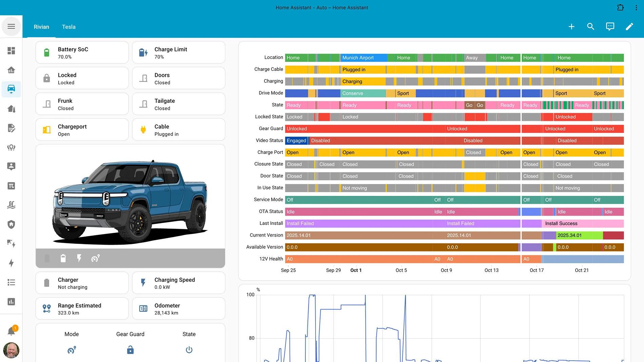The image size is (644, 362).
Task: Open the Tailgate Closed card
Action: [x=179, y=104]
